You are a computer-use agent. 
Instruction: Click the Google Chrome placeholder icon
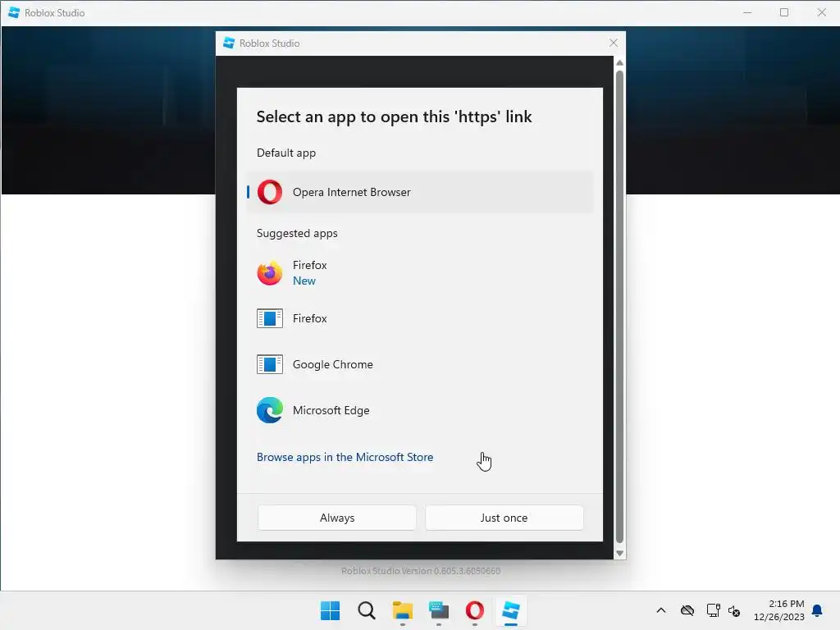[x=269, y=364]
